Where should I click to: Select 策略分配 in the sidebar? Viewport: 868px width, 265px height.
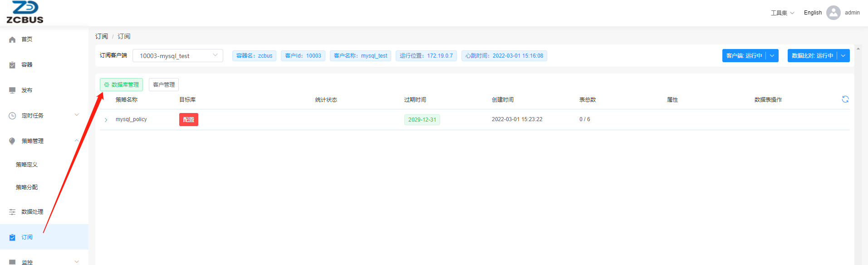click(27, 187)
